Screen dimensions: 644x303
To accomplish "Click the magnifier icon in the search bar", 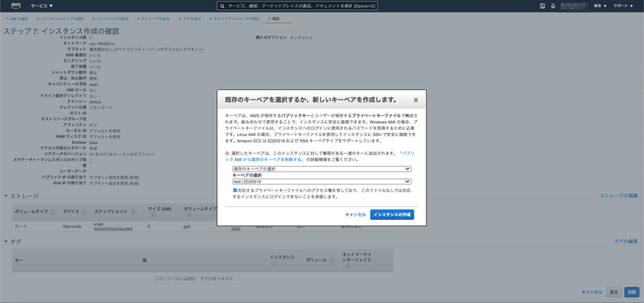I will pos(222,6).
